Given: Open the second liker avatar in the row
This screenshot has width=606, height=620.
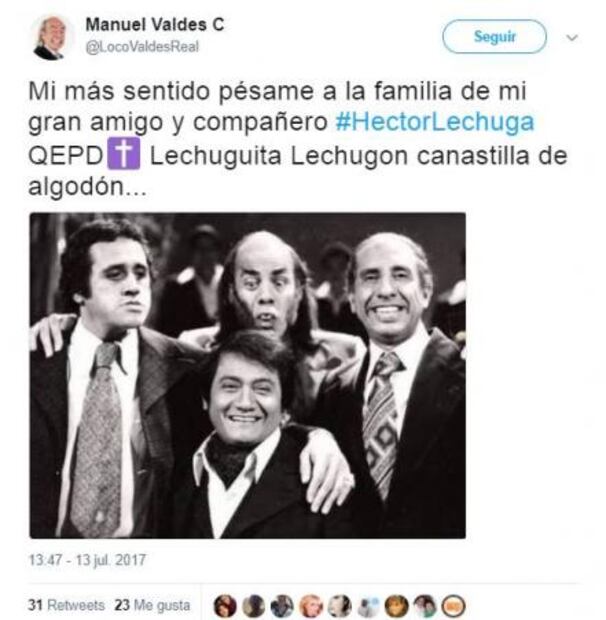Looking at the screenshot, I should (x=254, y=606).
